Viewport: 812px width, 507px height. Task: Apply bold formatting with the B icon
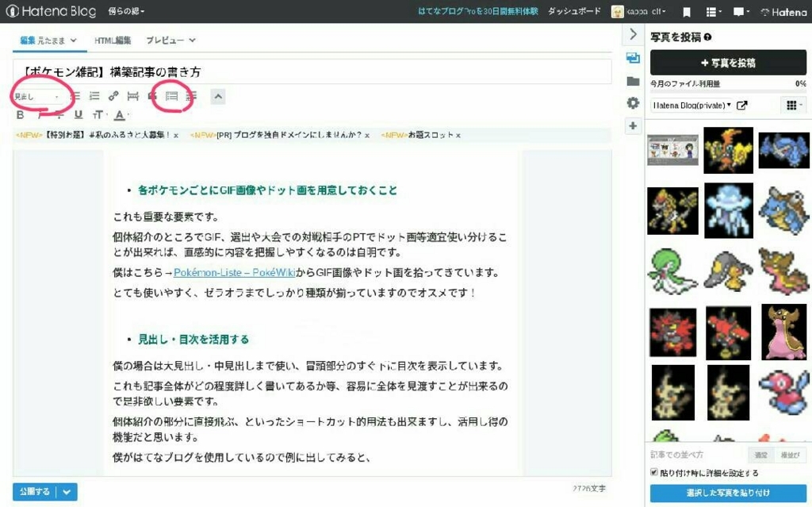pos(21,116)
